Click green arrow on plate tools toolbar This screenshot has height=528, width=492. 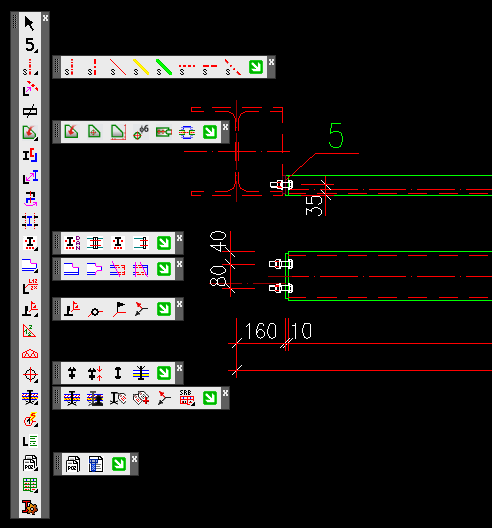[x=210, y=132]
